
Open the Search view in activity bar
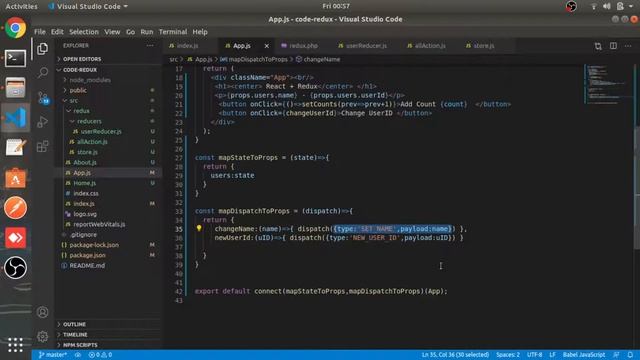tap(42, 73)
